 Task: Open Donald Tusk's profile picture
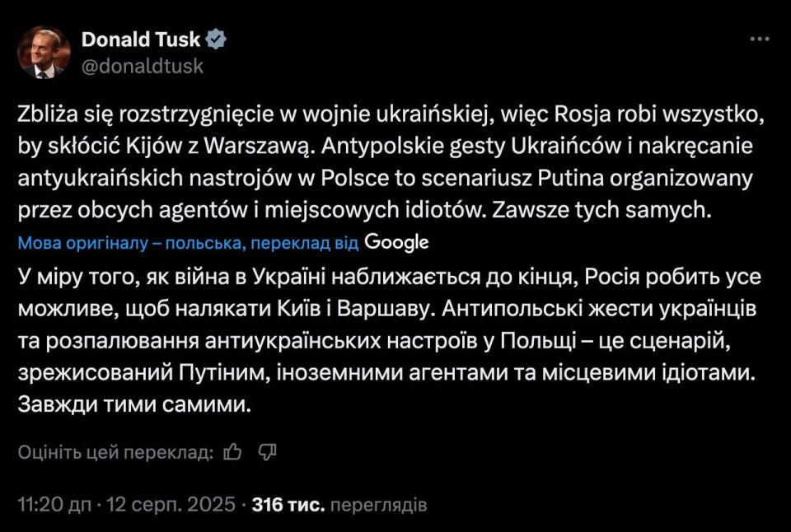coord(44,51)
